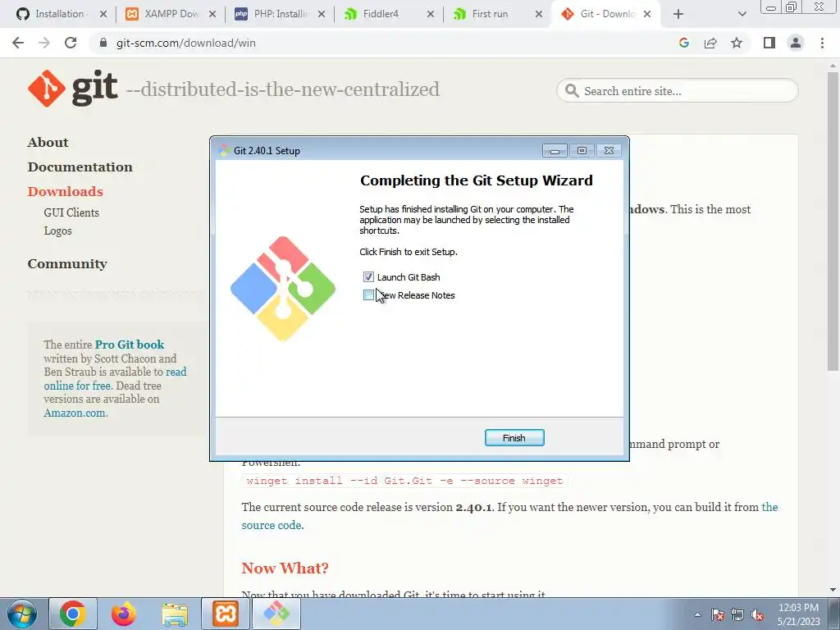Switch to the XAMPP Download tab

[x=170, y=14]
